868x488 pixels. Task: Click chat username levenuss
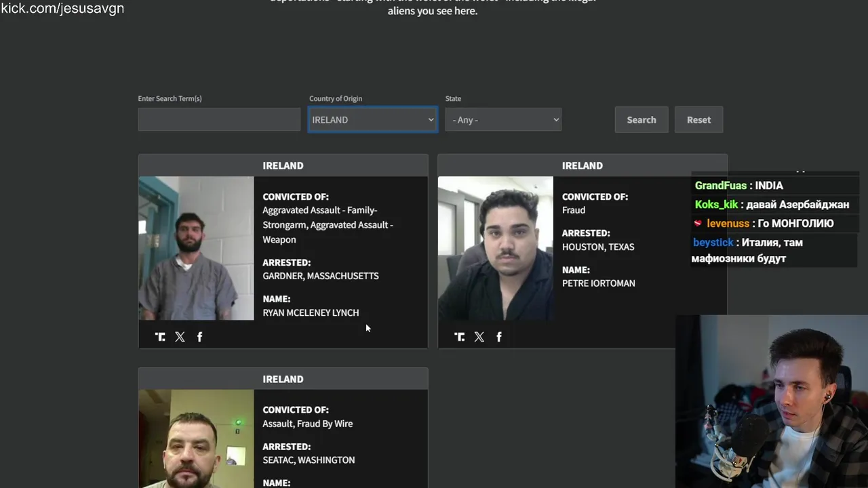tap(728, 224)
